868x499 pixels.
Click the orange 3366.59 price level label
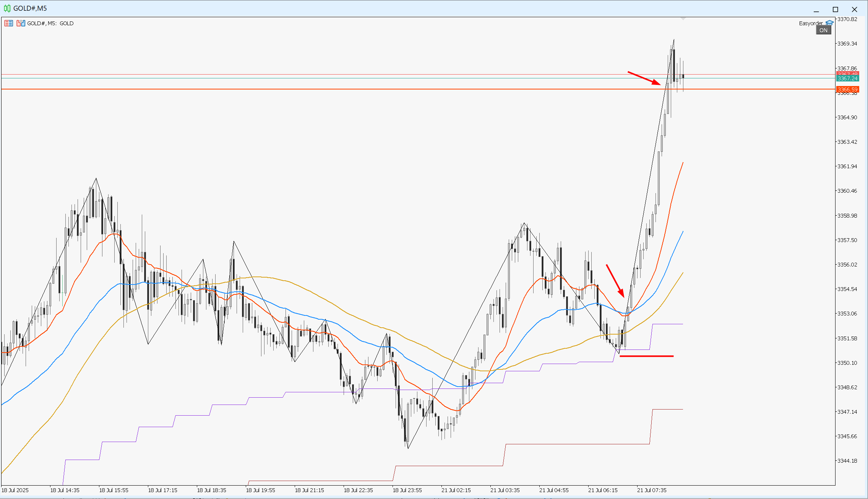click(x=847, y=89)
